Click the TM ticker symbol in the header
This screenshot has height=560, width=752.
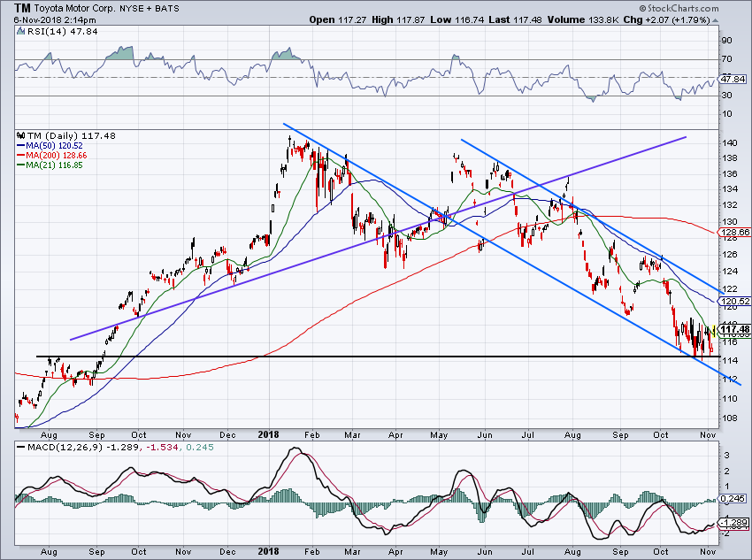22,8
